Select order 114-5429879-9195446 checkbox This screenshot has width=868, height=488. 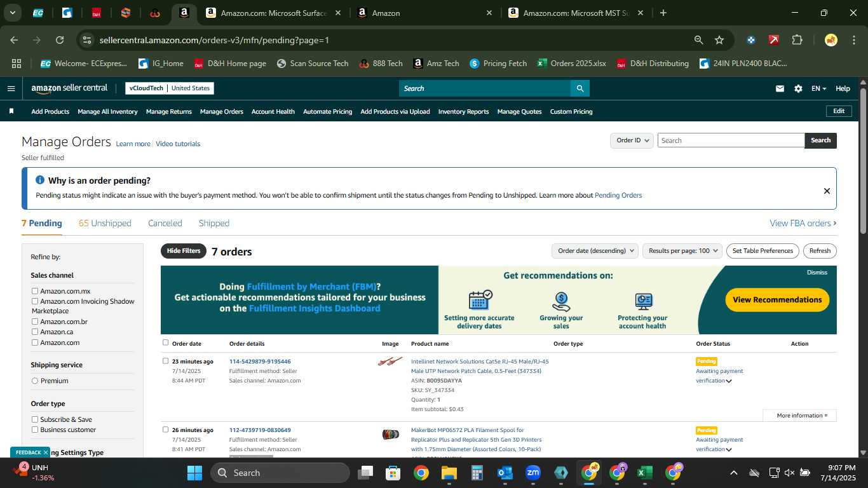pyautogui.click(x=165, y=361)
